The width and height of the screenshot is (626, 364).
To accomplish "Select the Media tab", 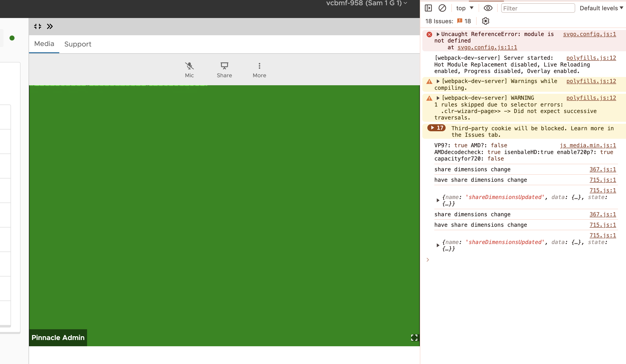I will (x=44, y=44).
